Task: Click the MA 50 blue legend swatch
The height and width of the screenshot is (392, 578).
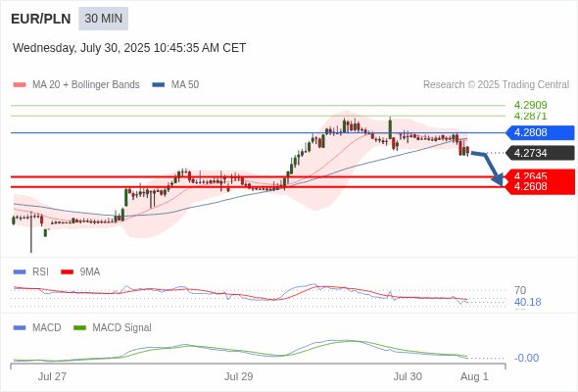Action: click(159, 85)
